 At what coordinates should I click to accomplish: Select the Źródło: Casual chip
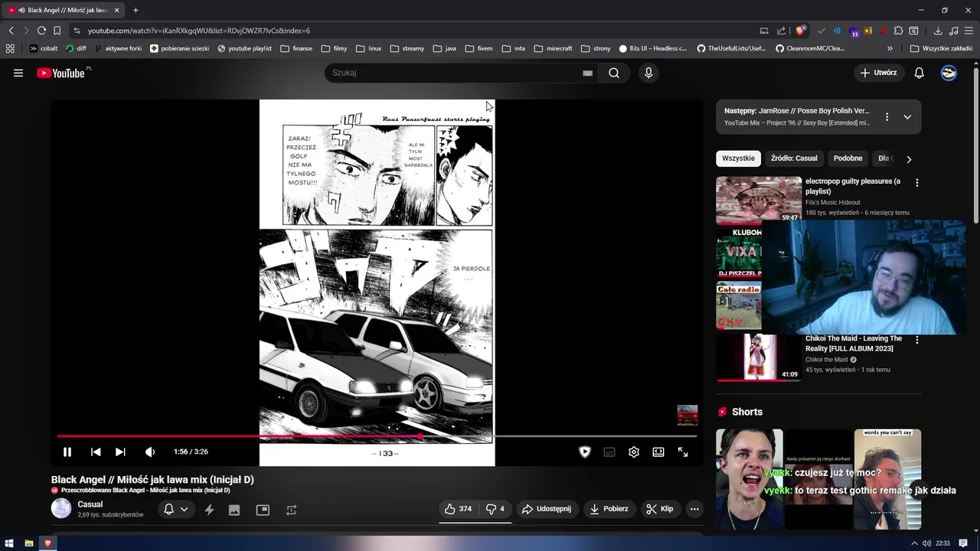(794, 158)
